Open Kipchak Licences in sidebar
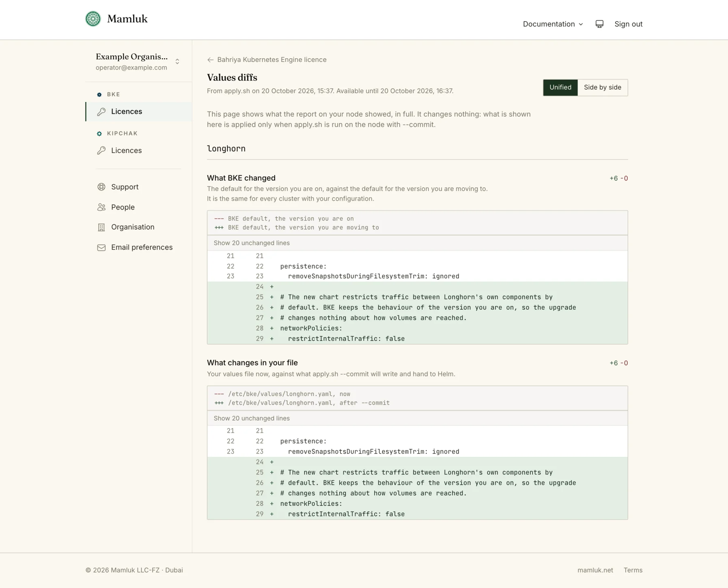Screen dimensions: 728x588 (139, 151)
